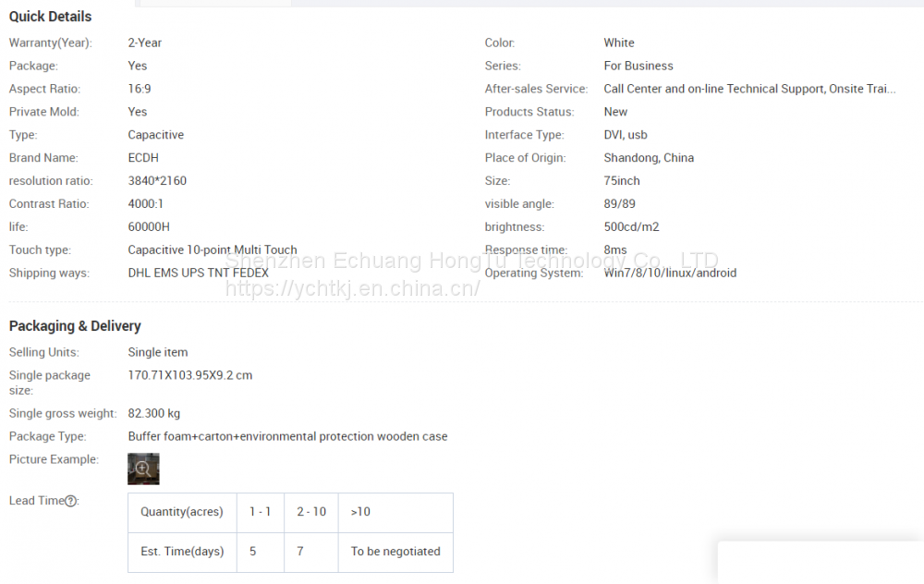The width and height of the screenshot is (924, 584).
Task: Click the Est. Time(days) row label
Action: 182,552
